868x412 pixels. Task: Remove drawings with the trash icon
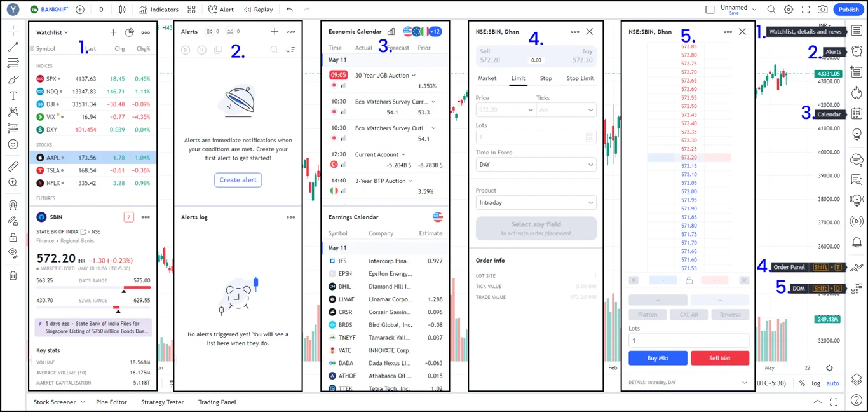point(13,275)
